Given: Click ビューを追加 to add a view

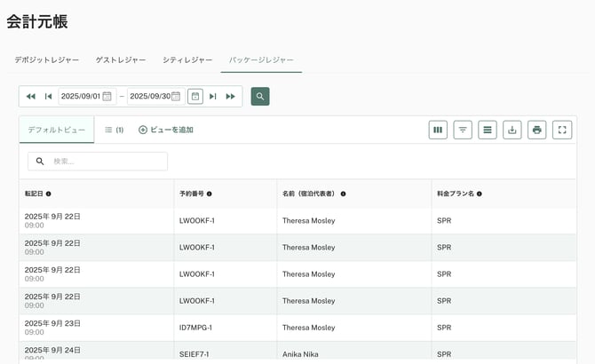Looking at the screenshot, I should tap(166, 130).
